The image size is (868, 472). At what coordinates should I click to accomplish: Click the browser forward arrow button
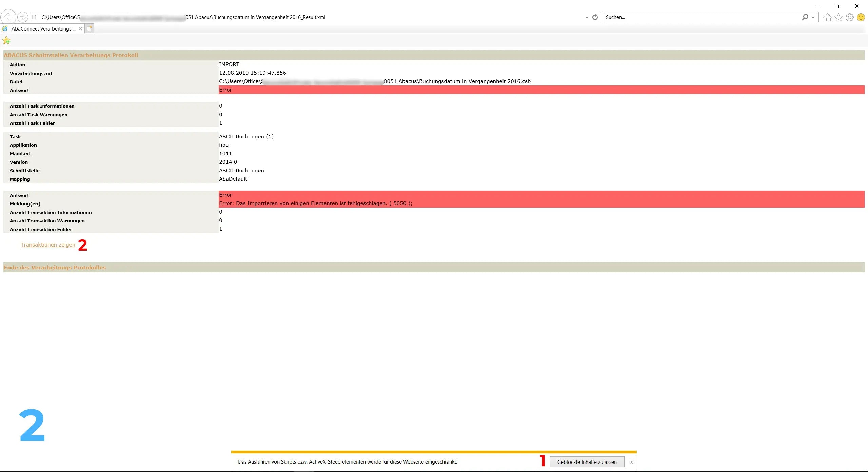[x=22, y=17]
